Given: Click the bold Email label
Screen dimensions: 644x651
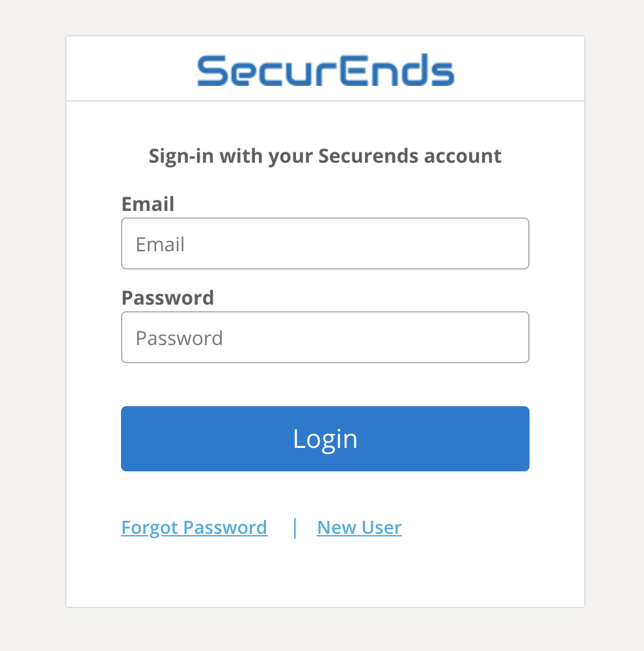Looking at the screenshot, I should tap(148, 204).
